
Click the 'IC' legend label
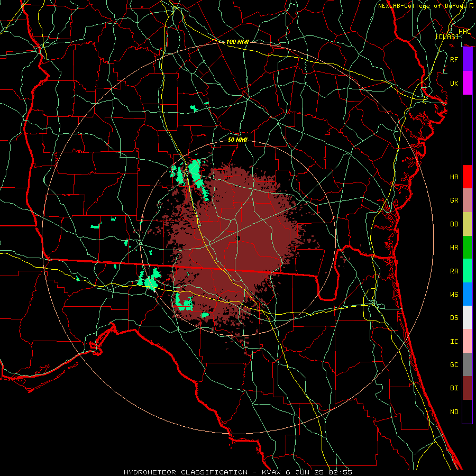[454, 342]
